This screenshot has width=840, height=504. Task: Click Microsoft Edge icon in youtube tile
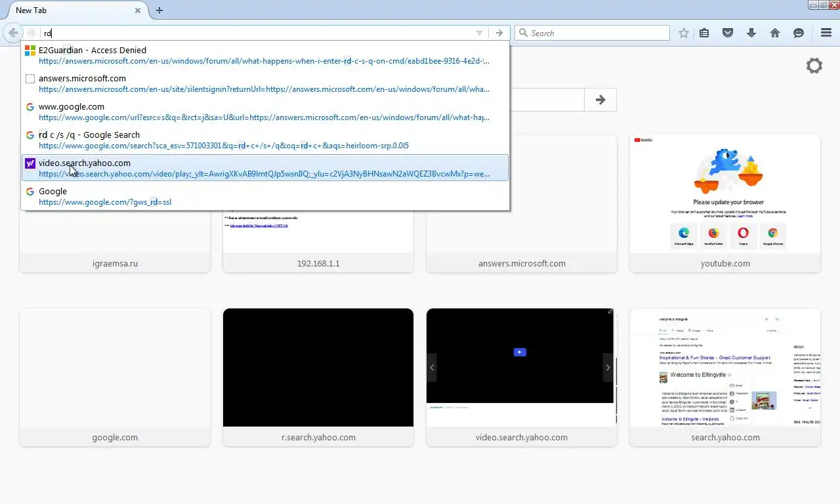[684, 234]
